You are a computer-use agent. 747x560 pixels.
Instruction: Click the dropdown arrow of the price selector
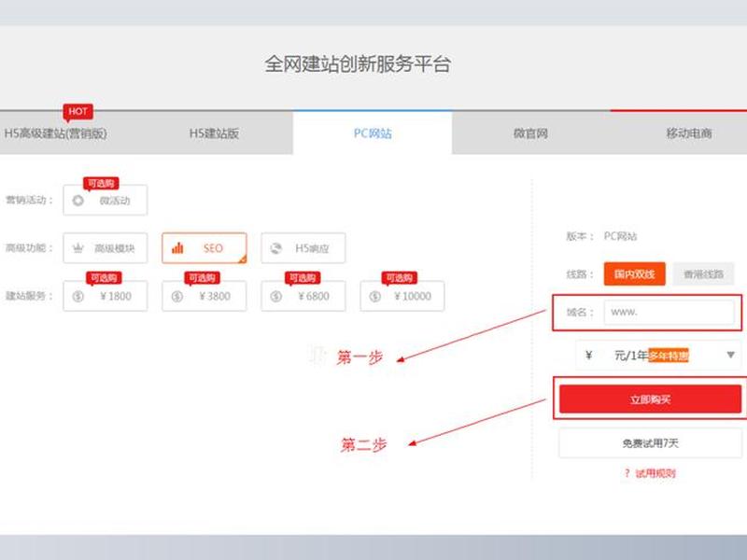click(x=731, y=355)
